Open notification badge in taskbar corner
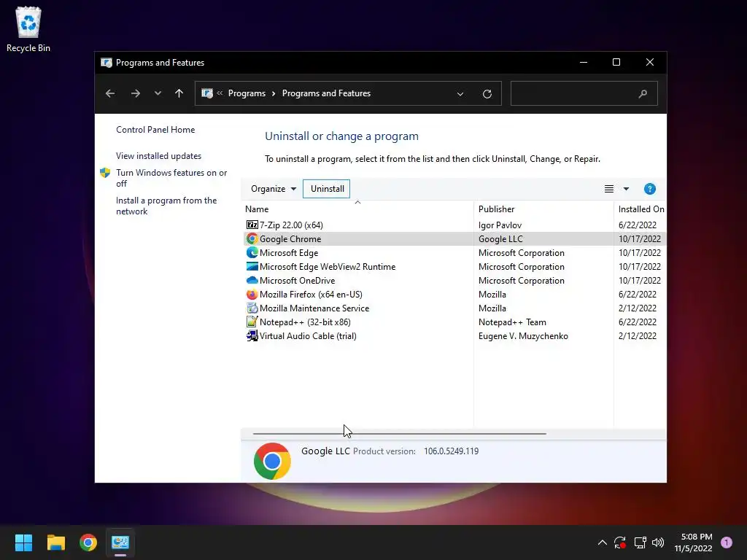 pyautogui.click(x=726, y=542)
